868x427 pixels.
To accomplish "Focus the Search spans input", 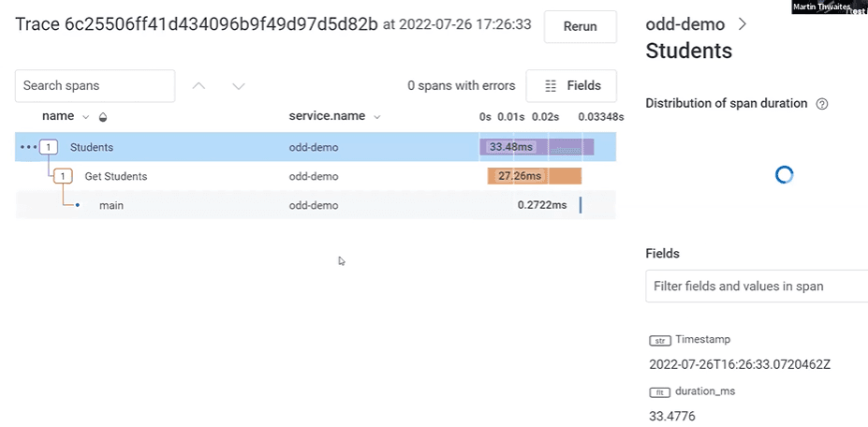I will (95, 85).
